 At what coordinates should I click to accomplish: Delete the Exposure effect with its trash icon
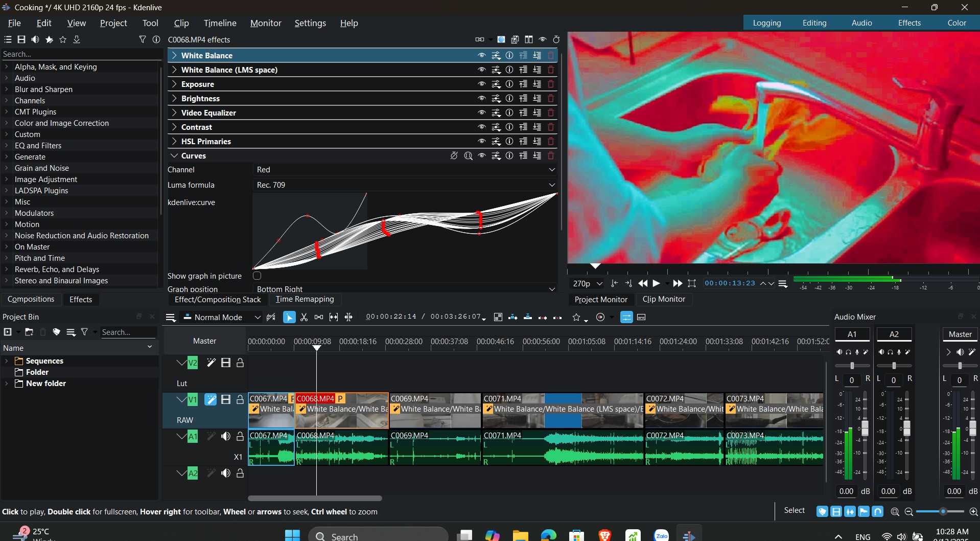551,84
